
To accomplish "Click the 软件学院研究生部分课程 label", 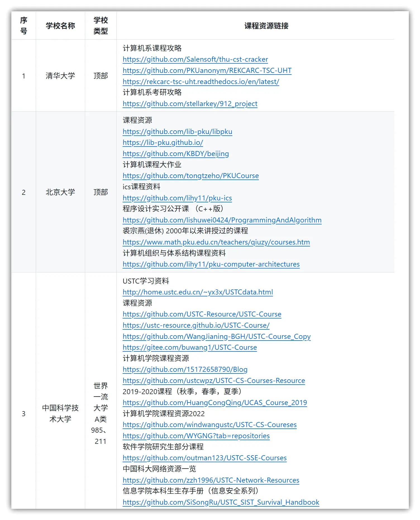I will point(163,447).
